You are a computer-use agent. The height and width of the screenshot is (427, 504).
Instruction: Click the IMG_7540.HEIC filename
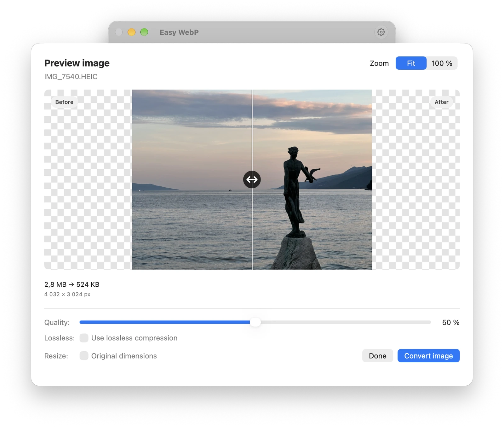pyautogui.click(x=71, y=77)
